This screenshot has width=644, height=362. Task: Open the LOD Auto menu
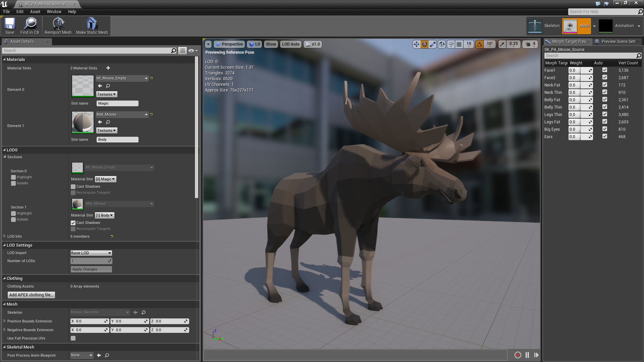[x=290, y=44]
